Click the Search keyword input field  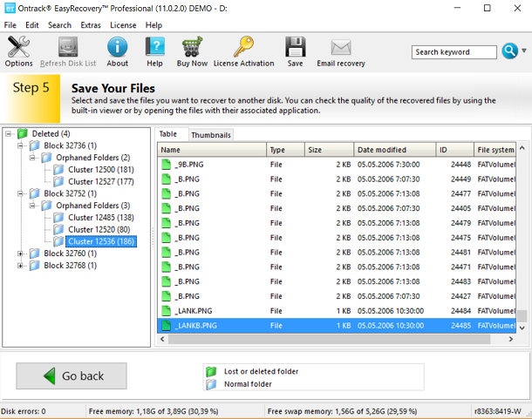point(453,52)
